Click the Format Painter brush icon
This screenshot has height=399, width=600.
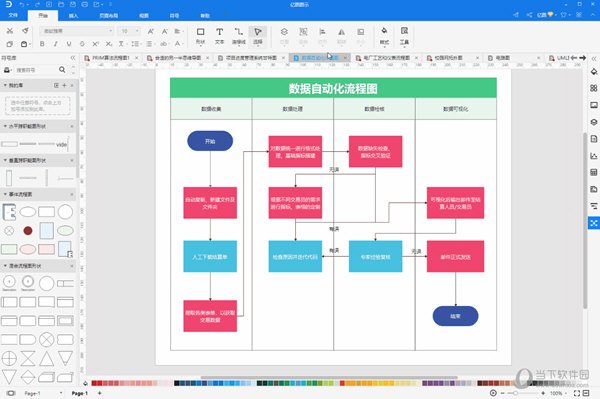pyautogui.click(x=25, y=31)
